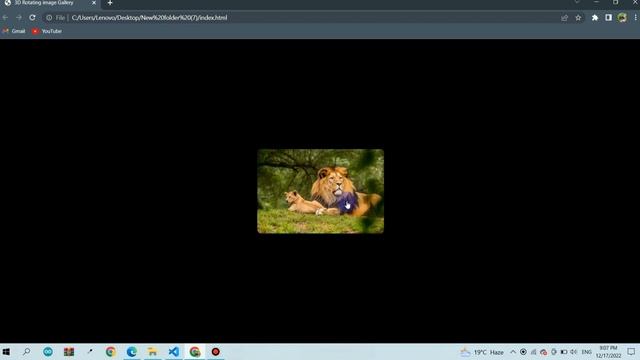Open WinRAR from the taskbar
The height and width of the screenshot is (360, 640).
tap(69, 351)
